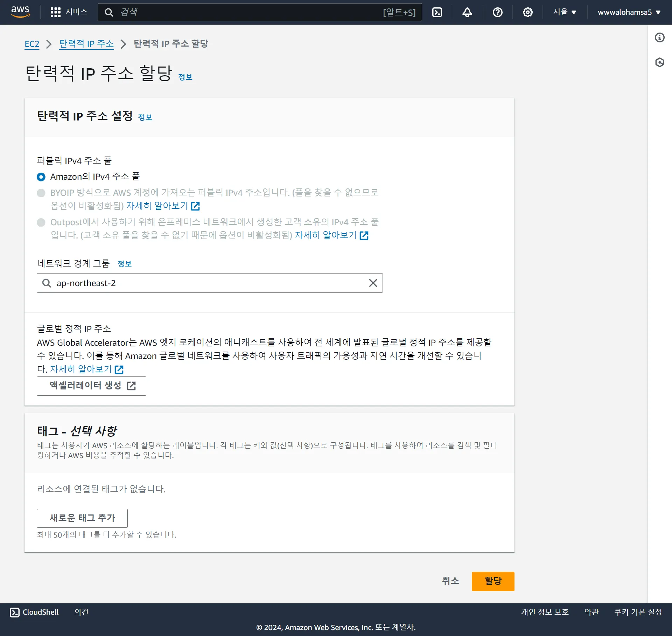
Task: Open the wwwalohamsa5 account dropdown
Action: (629, 12)
